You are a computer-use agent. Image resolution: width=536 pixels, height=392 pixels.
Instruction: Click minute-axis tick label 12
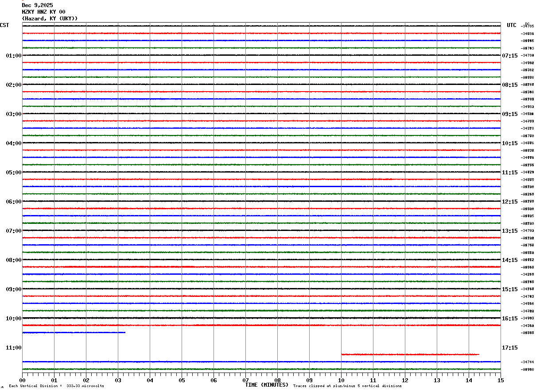tap(405, 380)
